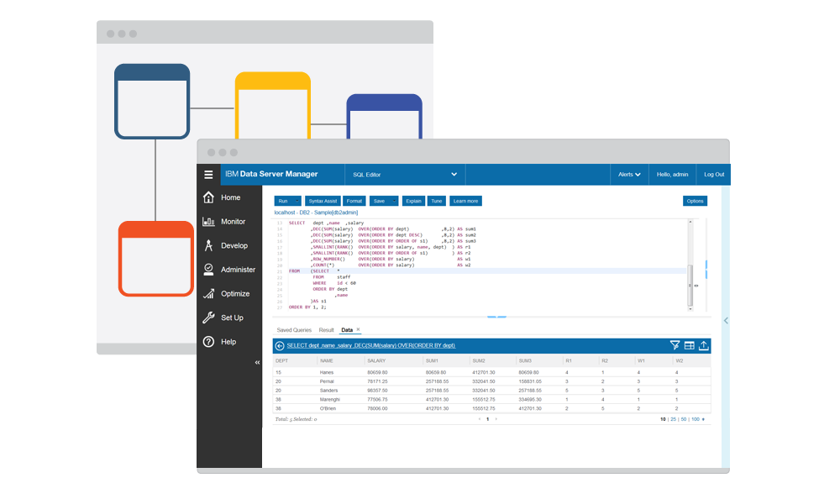The width and height of the screenshot is (840, 504).
Task: Click the Learn more button
Action: [x=465, y=201]
